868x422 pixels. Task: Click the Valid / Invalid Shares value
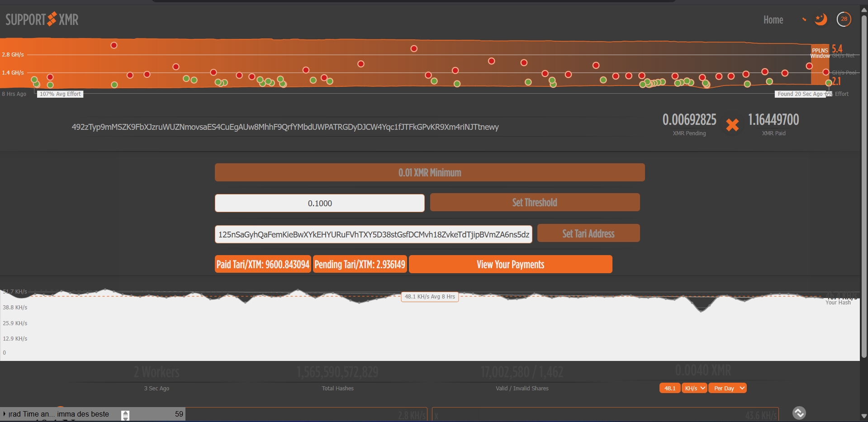[522, 372]
